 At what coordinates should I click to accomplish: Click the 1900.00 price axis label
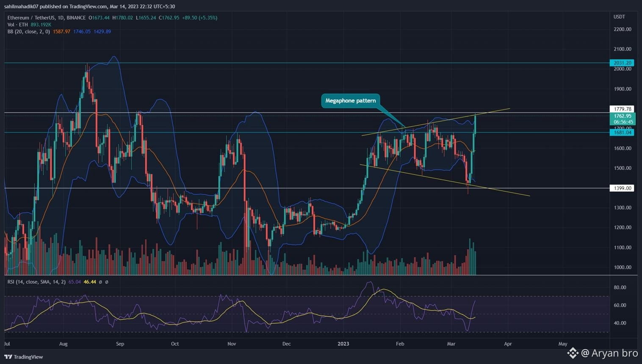pos(622,89)
